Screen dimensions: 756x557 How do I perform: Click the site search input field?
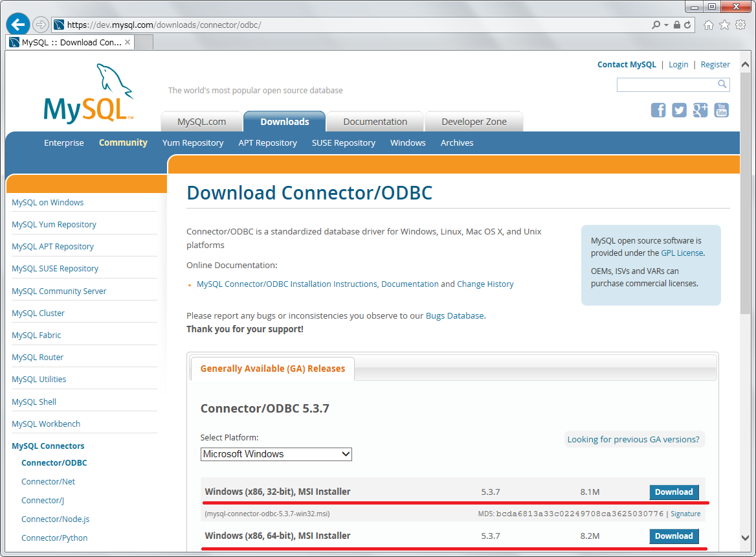click(667, 84)
